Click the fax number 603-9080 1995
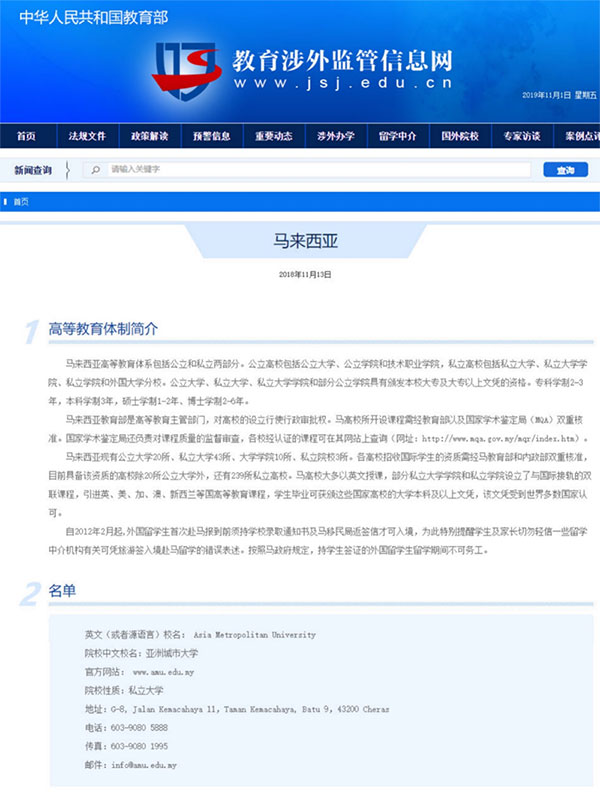 [x=139, y=746]
